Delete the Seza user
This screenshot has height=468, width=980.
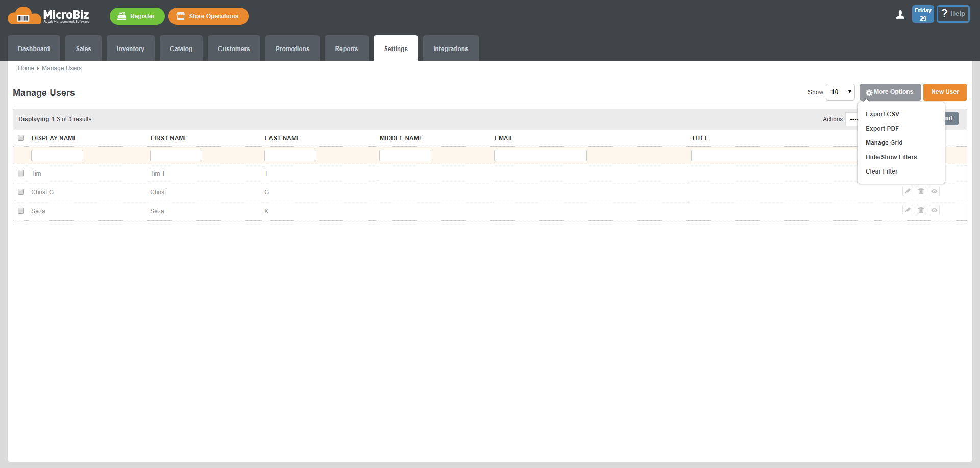coord(921,210)
